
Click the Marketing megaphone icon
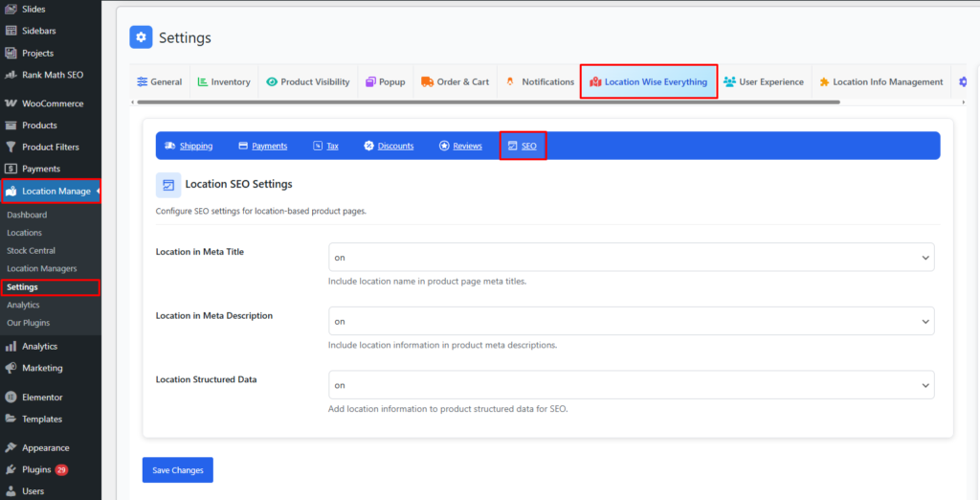coord(11,368)
